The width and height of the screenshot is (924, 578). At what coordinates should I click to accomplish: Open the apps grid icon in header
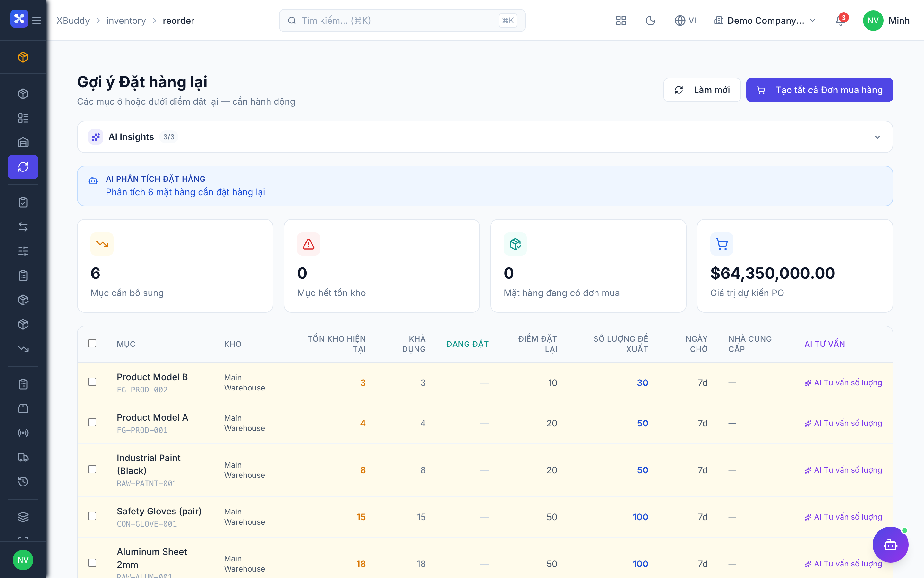click(621, 21)
